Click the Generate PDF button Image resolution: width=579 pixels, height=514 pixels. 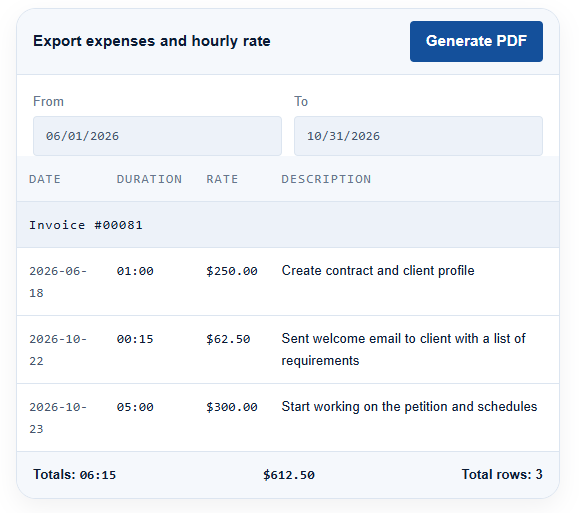[476, 41]
